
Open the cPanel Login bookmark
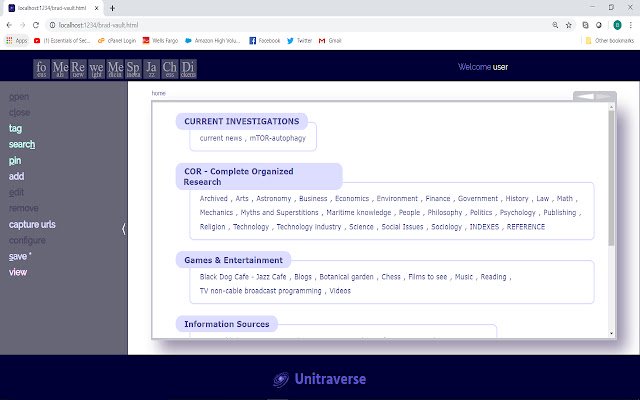click(x=117, y=40)
